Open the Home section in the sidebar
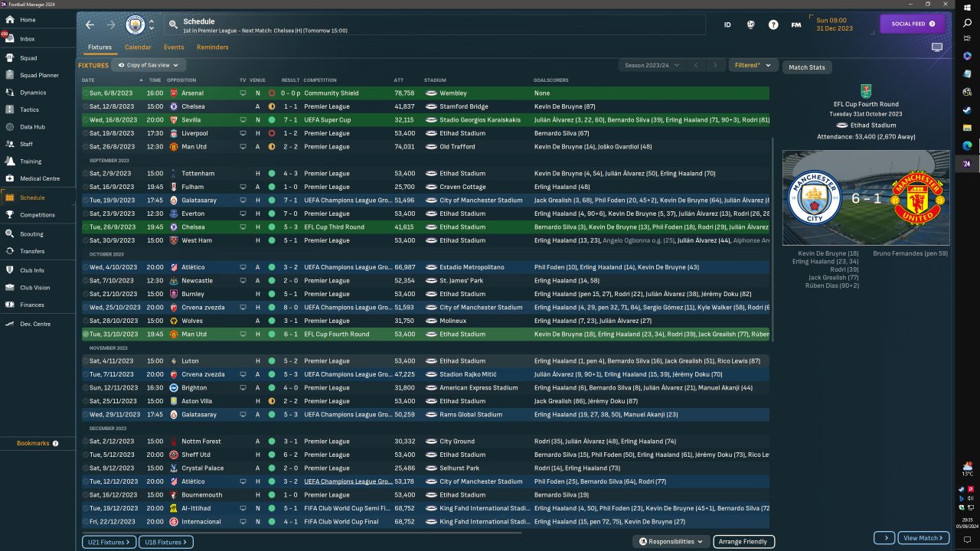 38,20
